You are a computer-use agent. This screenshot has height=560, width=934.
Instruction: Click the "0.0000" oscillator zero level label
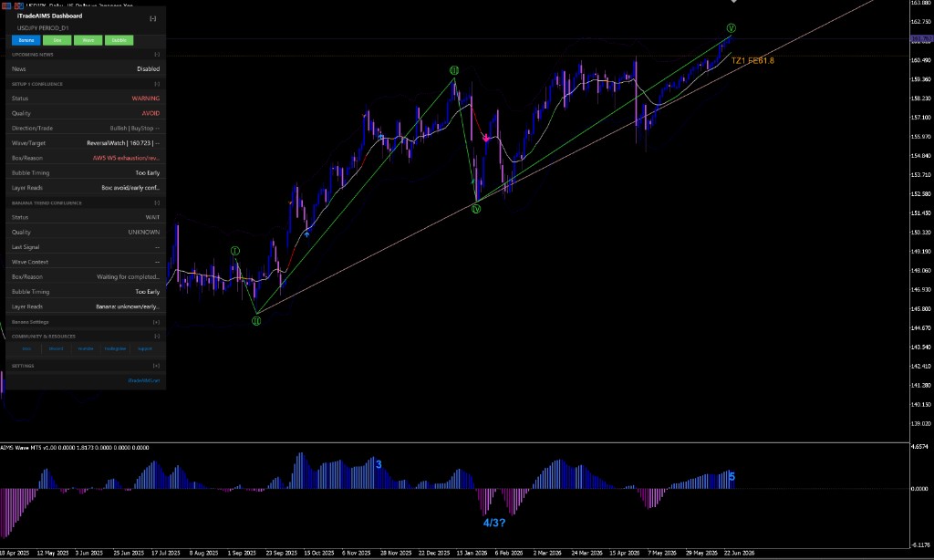point(919,489)
